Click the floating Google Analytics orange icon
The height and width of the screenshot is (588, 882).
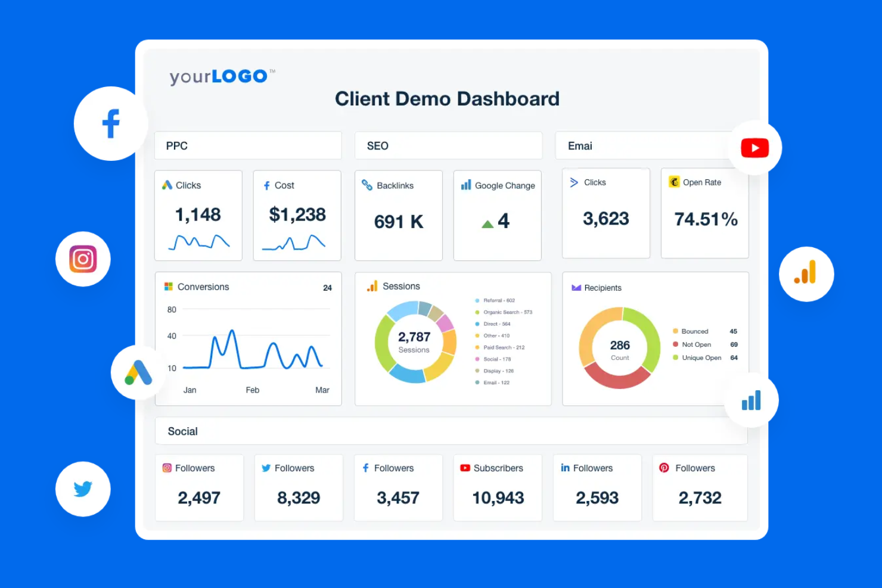806,274
